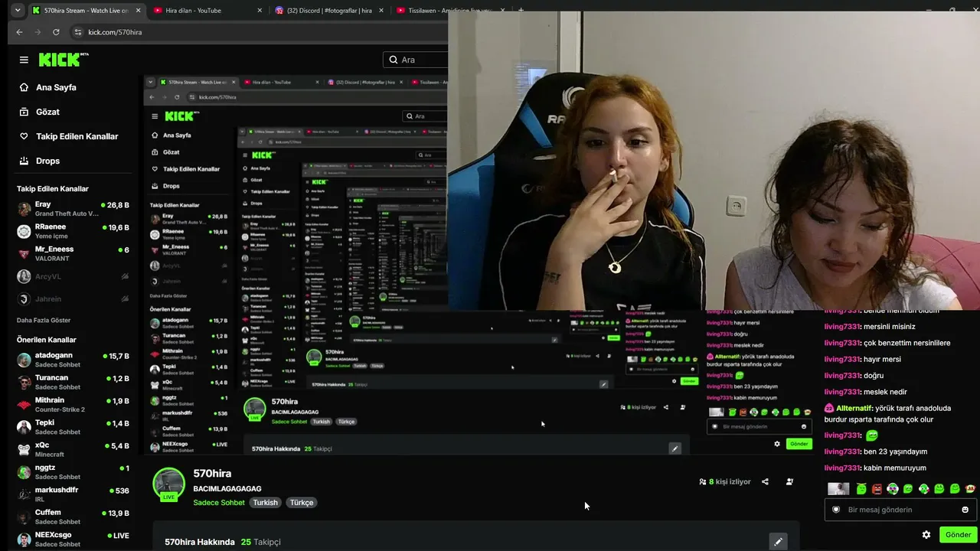This screenshot has height=551, width=980.
Task: Click the Ara search field in the header
Action: pos(416,60)
